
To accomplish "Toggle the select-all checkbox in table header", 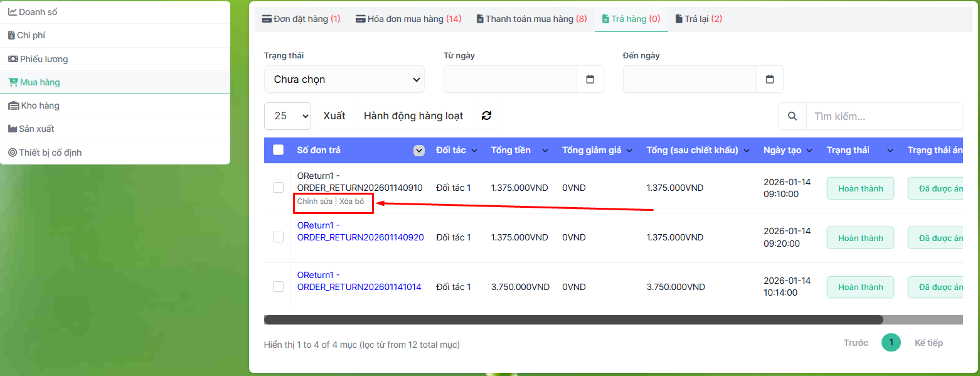I will [278, 150].
